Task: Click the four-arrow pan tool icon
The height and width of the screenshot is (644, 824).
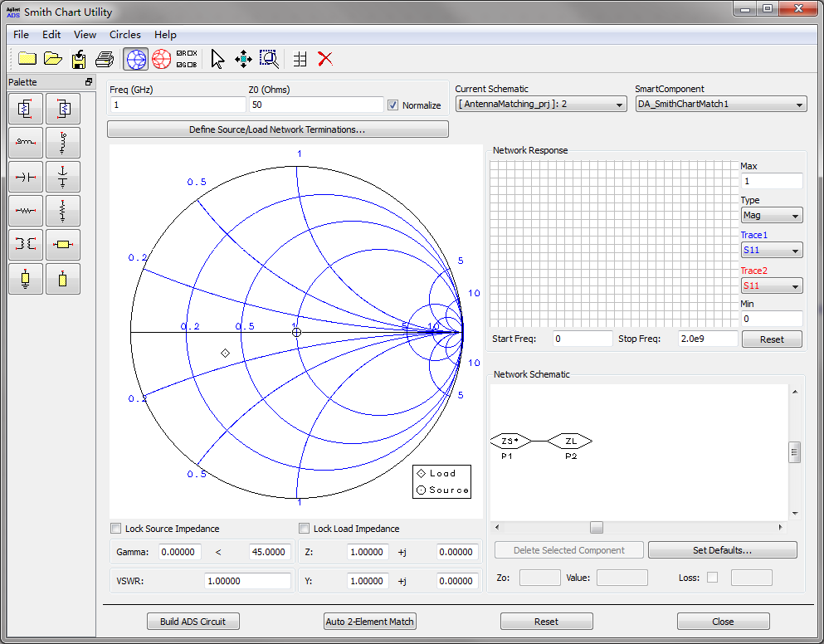Action: tap(243, 59)
